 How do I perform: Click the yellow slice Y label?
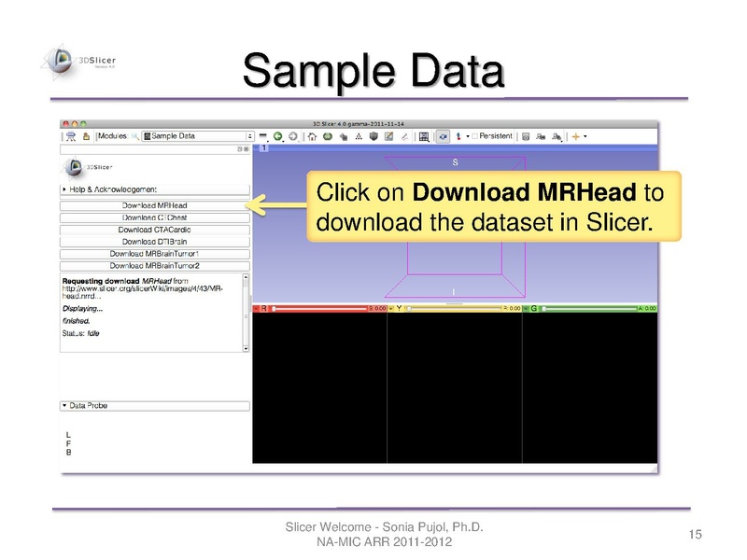[399, 309]
